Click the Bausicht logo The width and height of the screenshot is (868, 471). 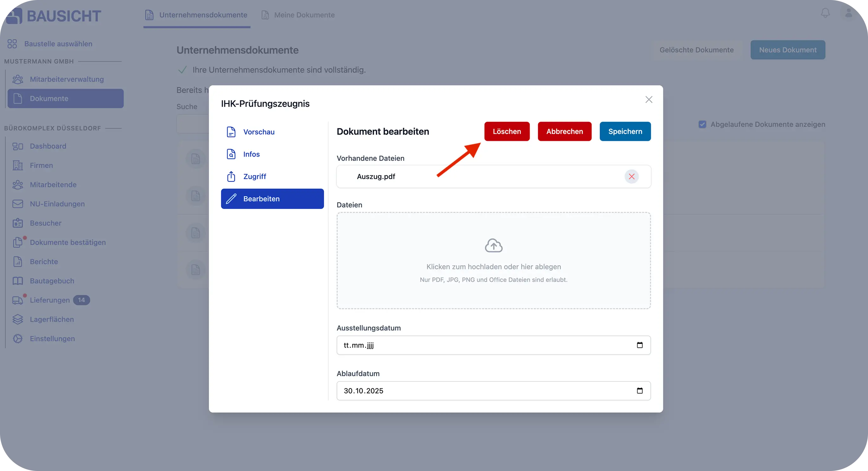(x=54, y=16)
